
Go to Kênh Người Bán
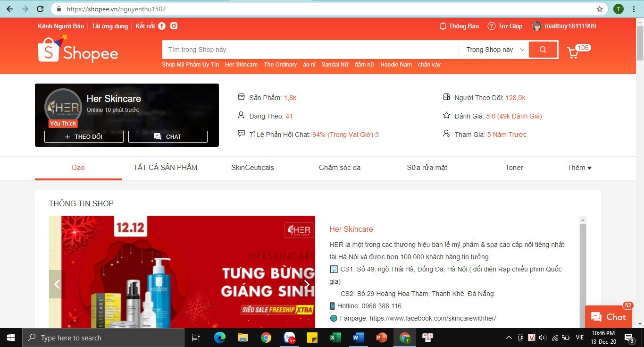pos(61,26)
